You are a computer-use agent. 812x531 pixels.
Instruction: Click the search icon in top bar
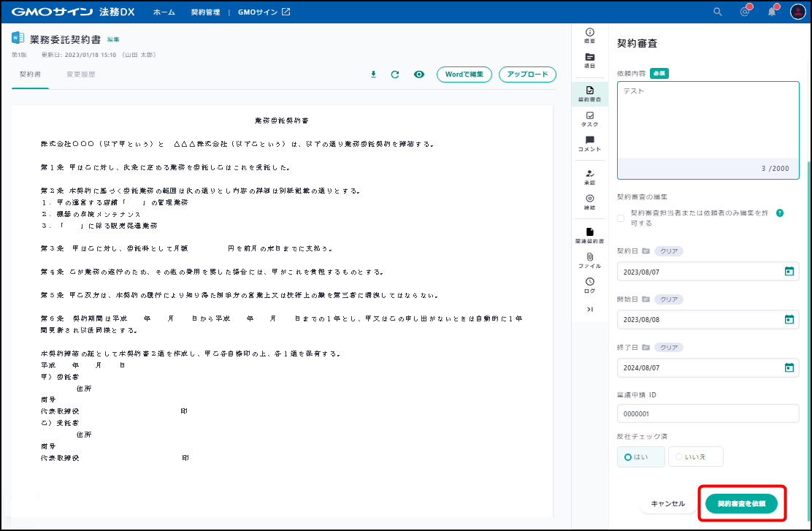click(718, 12)
